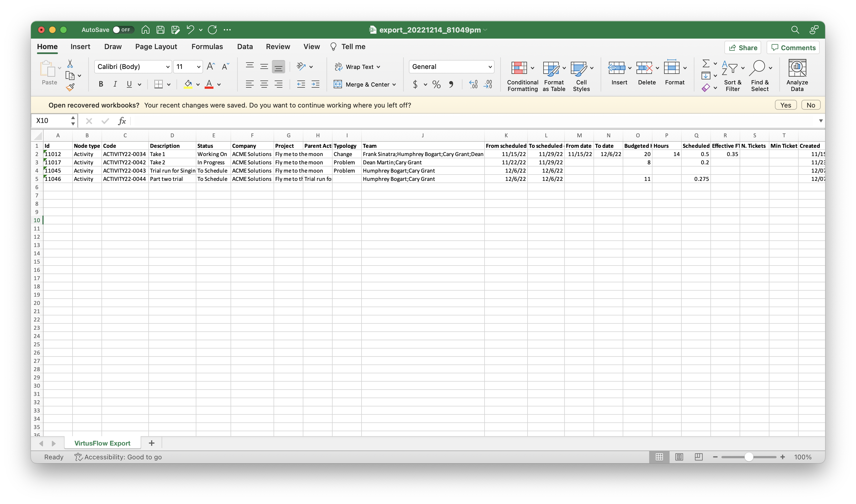
Task: Click the select-all corner of the grid
Action: tap(37, 135)
